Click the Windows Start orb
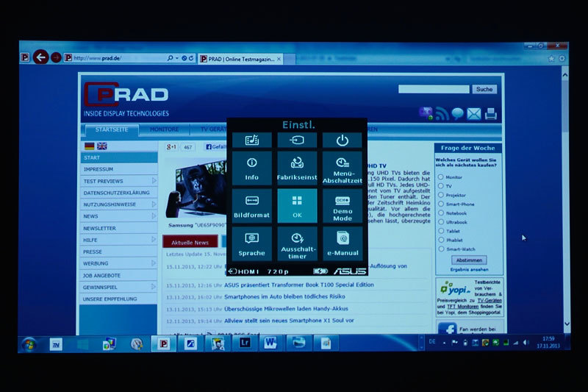Screen dimensions: 588x392 tap(29, 344)
